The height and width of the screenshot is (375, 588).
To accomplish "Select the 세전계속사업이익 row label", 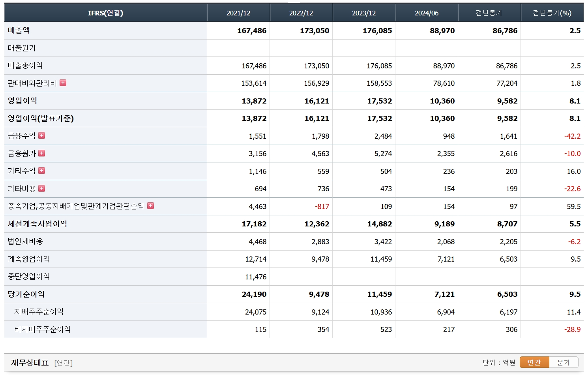I will 37,224.
